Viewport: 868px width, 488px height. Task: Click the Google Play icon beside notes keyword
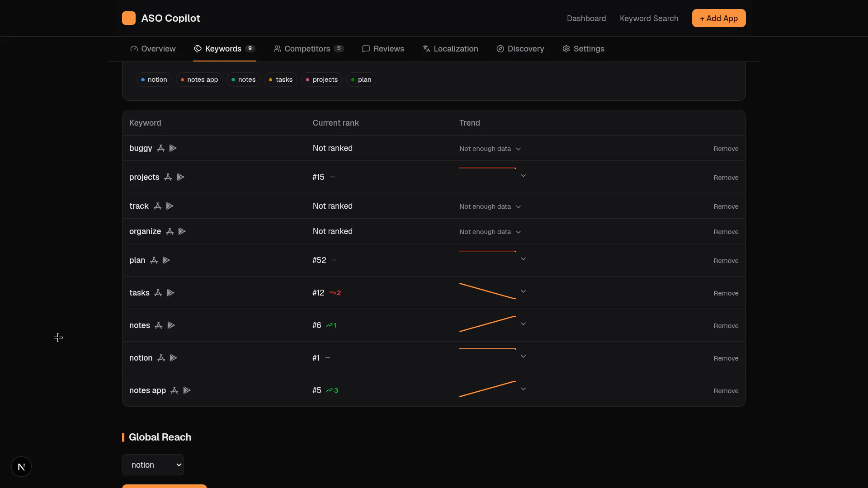tap(171, 325)
